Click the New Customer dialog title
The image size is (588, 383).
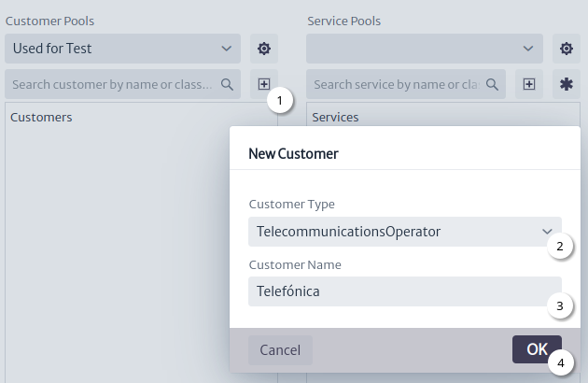293,153
